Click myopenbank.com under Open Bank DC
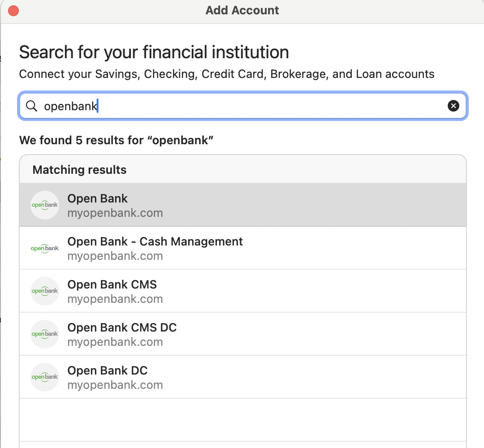The height and width of the screenshot is (448, 484). (115, 385)
